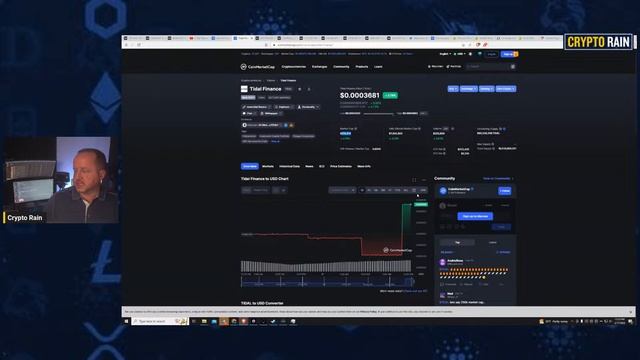The width and height of the screenshot is (640, 360).
Task: Expand the Exchange dropdown button
Action: point(468,89)
